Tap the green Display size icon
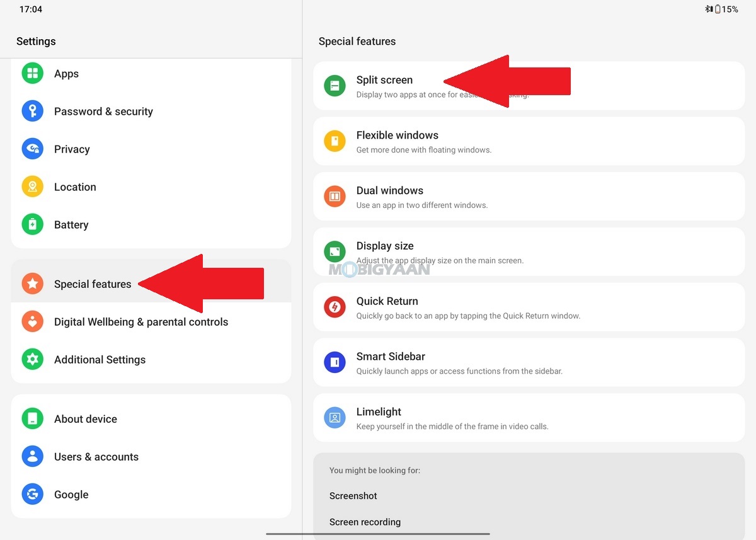This screenshot has width=756, height=540. click(335, 252)
